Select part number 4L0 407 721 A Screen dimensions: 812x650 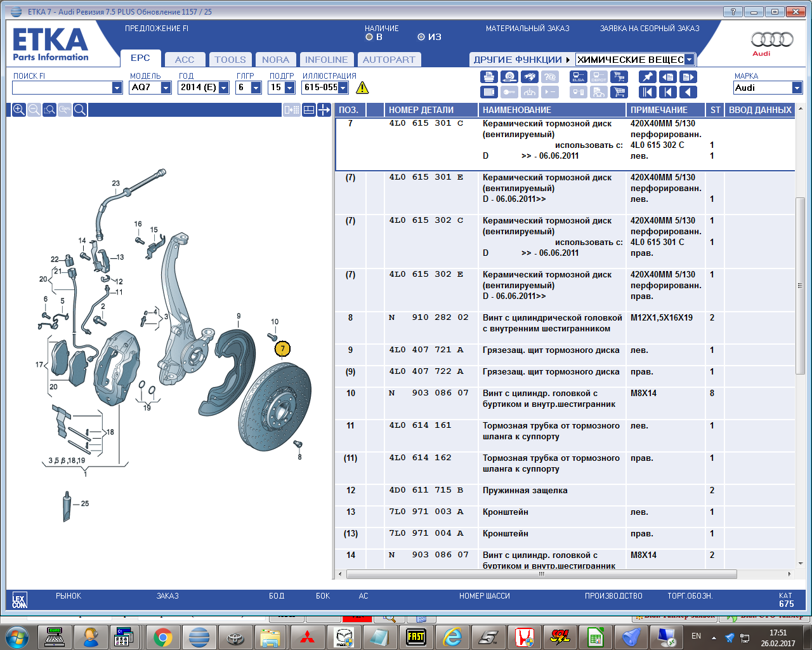pos(426,350)
